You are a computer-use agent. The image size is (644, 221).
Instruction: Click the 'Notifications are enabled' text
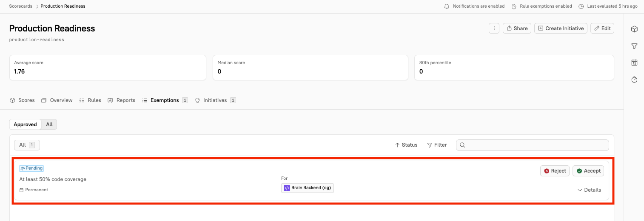click(479, 6)
